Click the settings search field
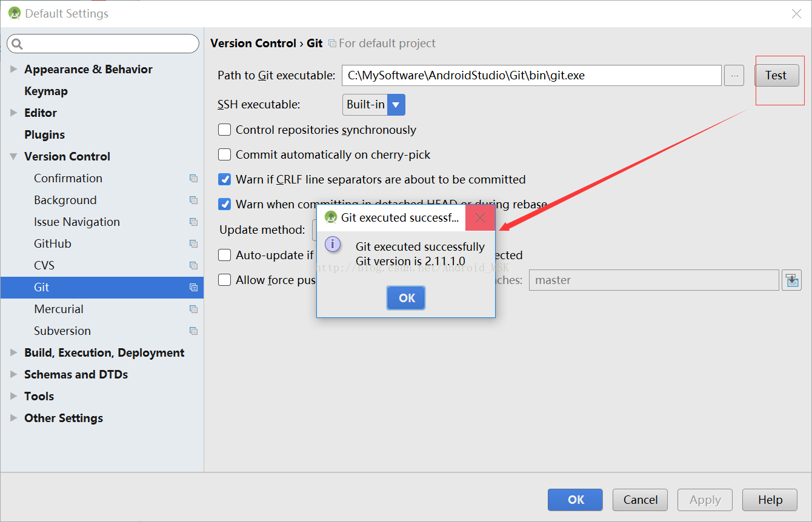 click(103, 44)
